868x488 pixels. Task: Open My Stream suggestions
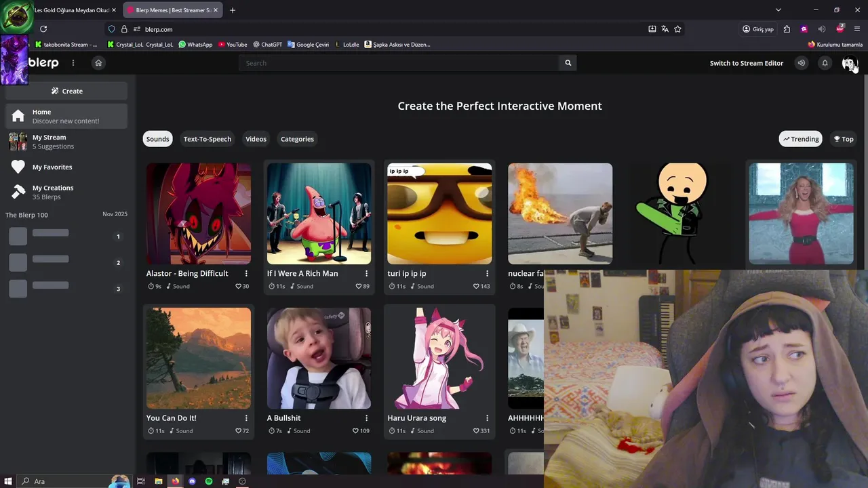(x=66, y=142)
